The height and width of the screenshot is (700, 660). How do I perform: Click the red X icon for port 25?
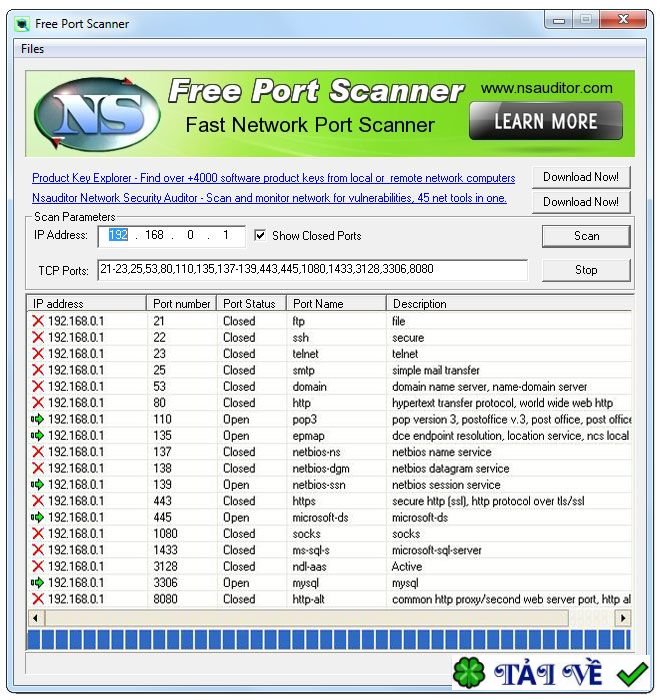click(38, 370)
